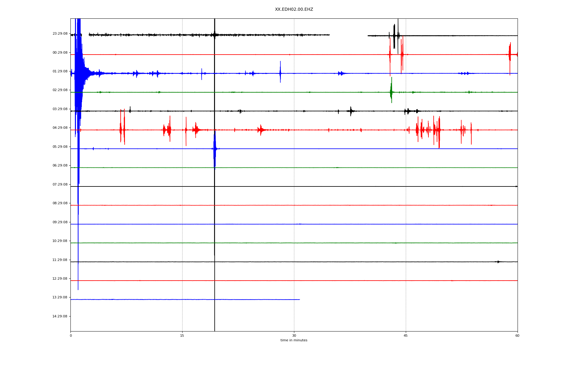Click the small black blip on the 11:29:08 trace
Screen dimensions: 588x368
(x=498, y=262)
